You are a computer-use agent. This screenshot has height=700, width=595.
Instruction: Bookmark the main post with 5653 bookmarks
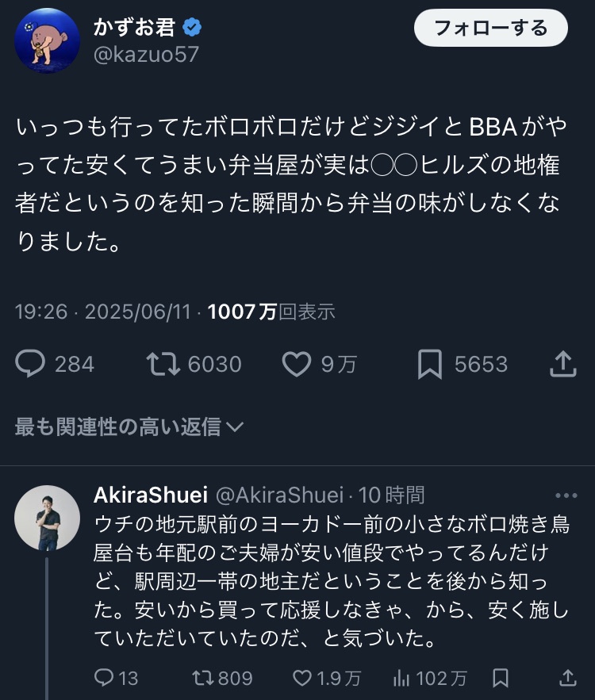point(429,364)
